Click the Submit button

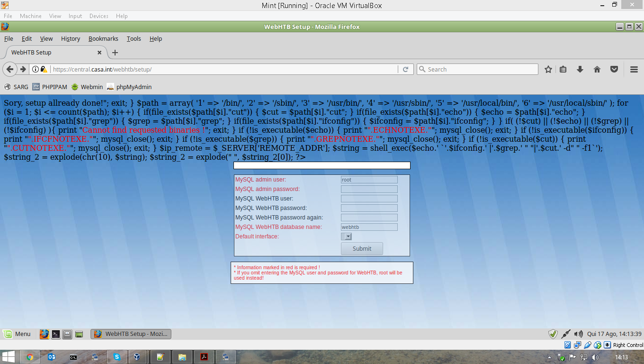(362, 248)
